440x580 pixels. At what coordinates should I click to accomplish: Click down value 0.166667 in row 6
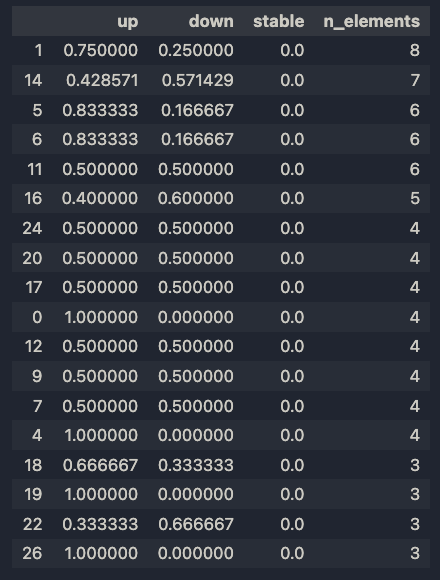coord(197,139)
